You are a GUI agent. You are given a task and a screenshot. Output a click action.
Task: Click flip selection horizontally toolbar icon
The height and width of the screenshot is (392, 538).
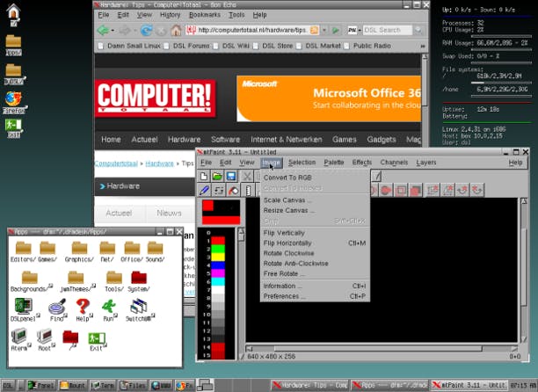click(x=447, y=190)
